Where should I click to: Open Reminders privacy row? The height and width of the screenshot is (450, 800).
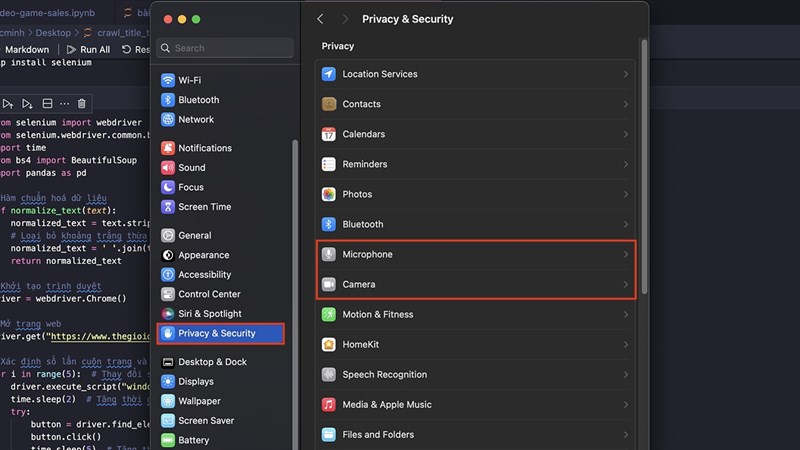point(476,164)
